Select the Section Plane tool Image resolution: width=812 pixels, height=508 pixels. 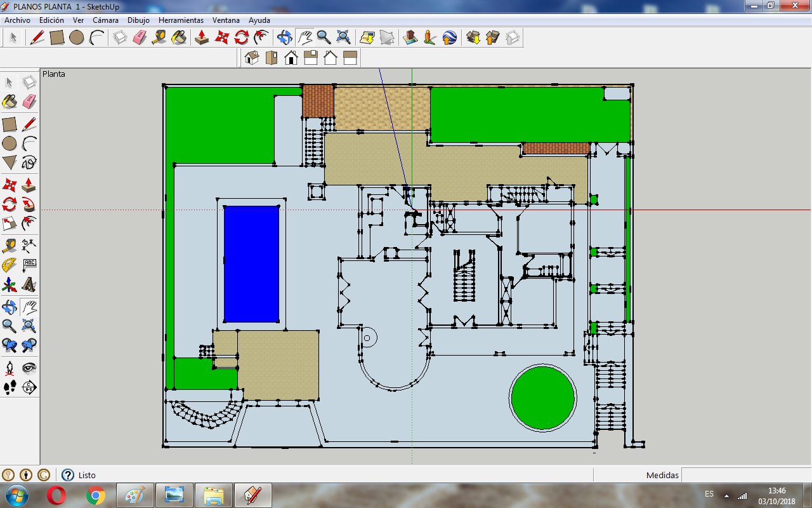coord(29,387)
